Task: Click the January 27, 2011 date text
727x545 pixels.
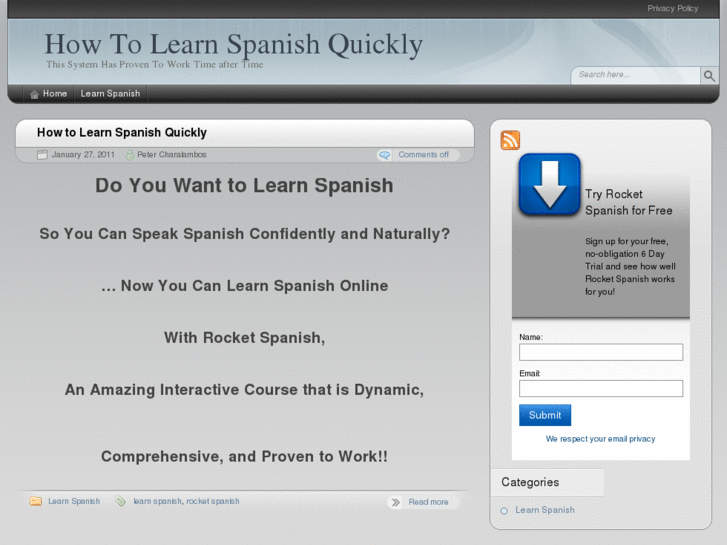Action: click(x=83, y=154)
